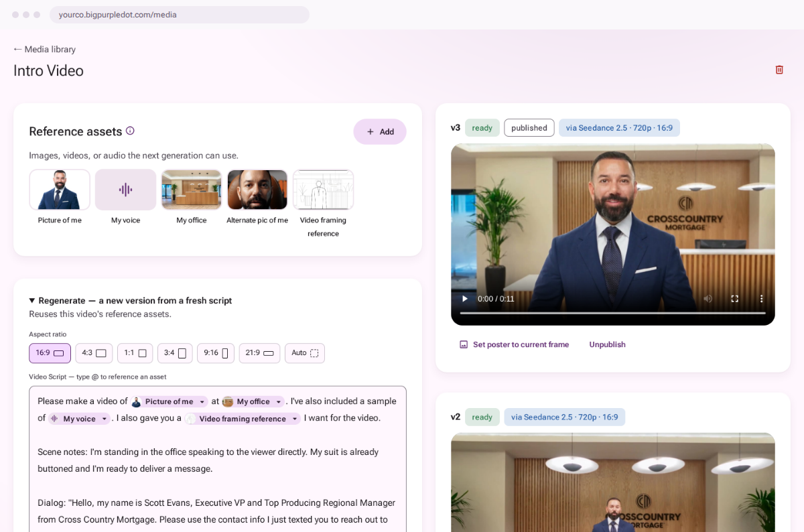Click the Intro Video title
Screen dimensions: 804x532
coord(48,71)
